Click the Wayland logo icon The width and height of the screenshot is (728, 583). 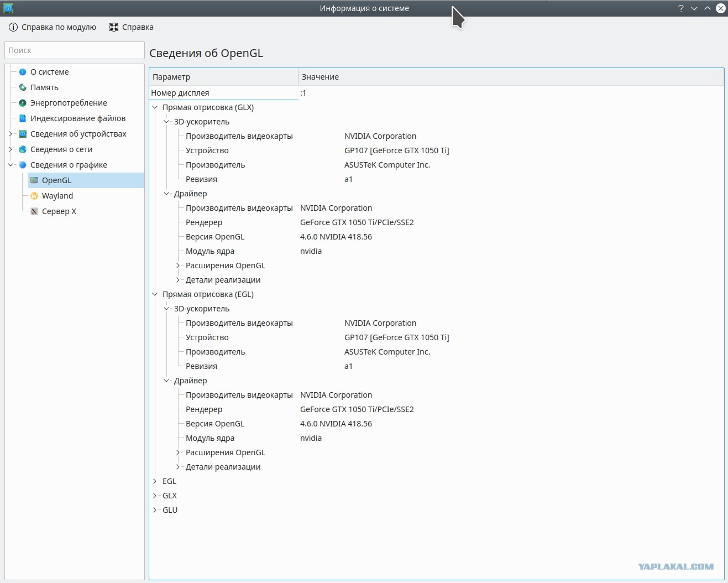pos(34,196)
